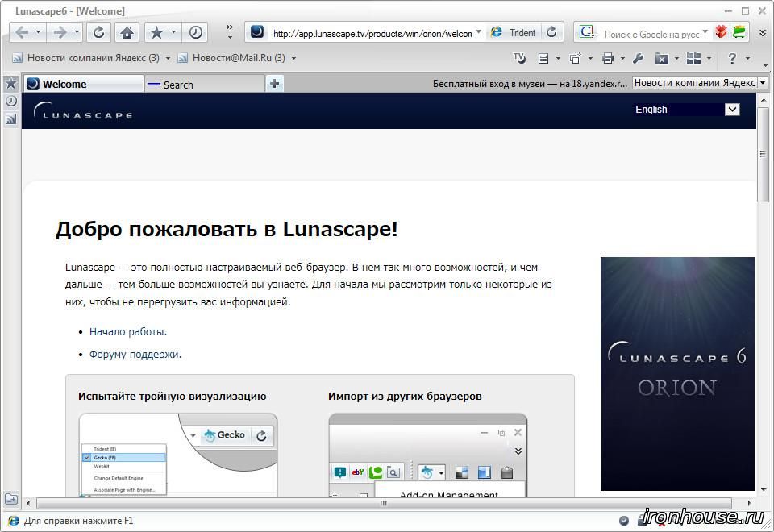Open the History clock toolbar button
Image resolution: width=774 pixels, height=532 pixels.
point(195,32)
